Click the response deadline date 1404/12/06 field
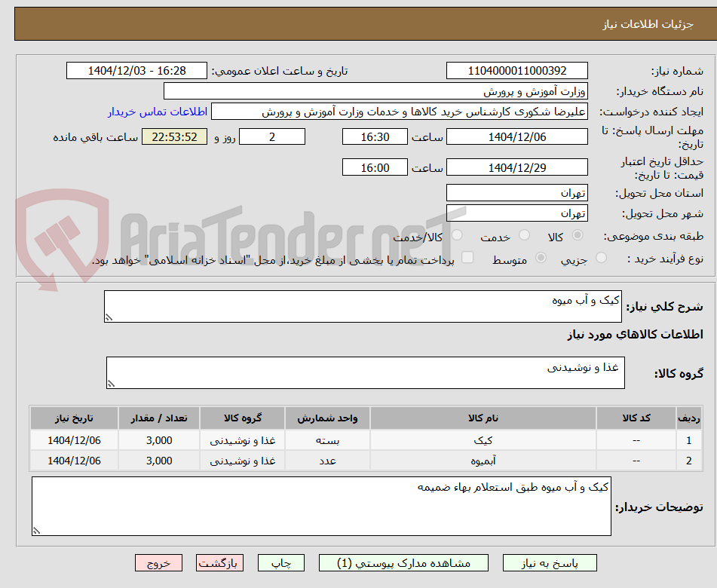This screenshot has height=588, width=717. [x=517, y=136]
